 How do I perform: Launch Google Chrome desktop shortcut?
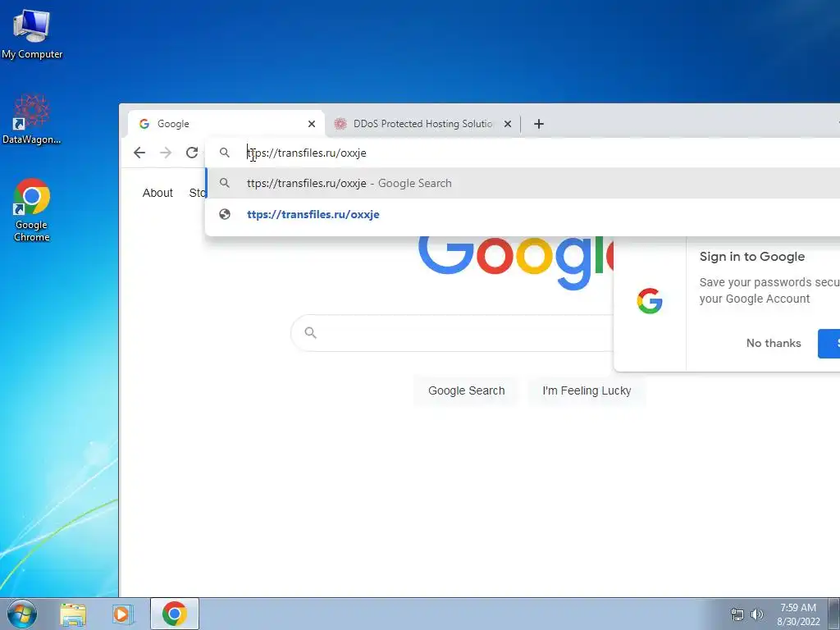coord(32,210)
